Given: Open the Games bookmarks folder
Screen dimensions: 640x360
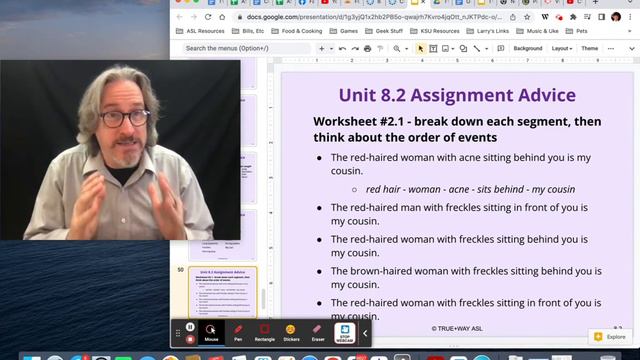Looking at the screenshot, I should (x=344, y=31).
